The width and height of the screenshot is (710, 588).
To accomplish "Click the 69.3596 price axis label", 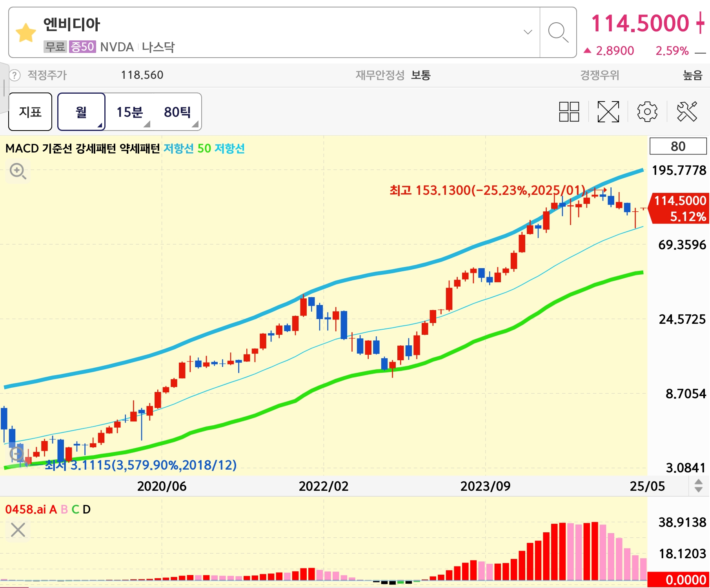I will point(682,245).
